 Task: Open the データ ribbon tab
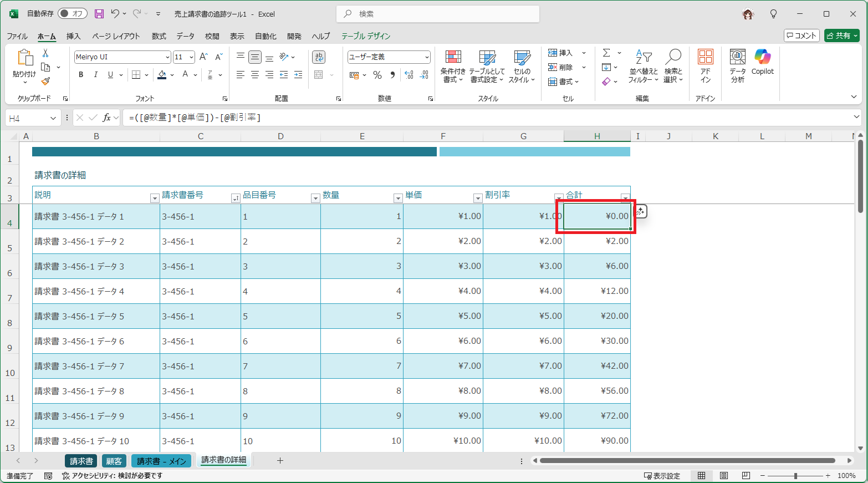[x=185, y=36]
